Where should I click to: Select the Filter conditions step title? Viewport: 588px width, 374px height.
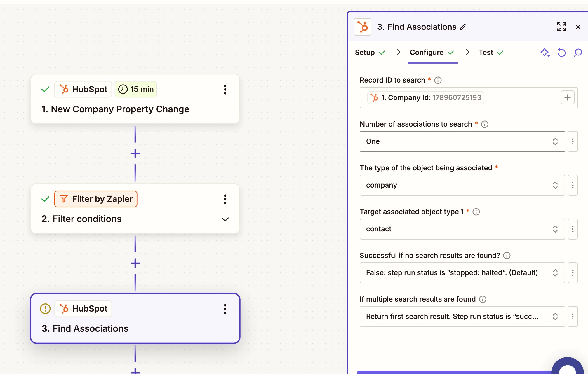pyautogui.click(x=81, y=219)
